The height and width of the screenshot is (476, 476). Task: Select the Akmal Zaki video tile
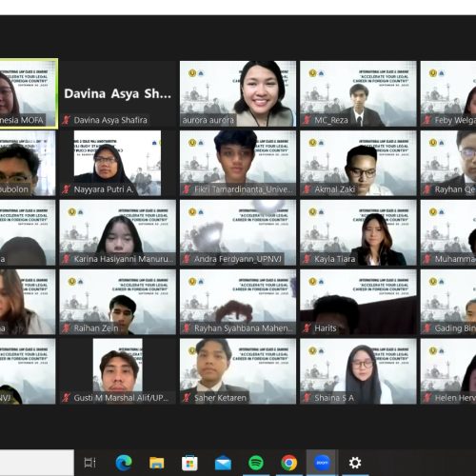click(x=358, y=163)
